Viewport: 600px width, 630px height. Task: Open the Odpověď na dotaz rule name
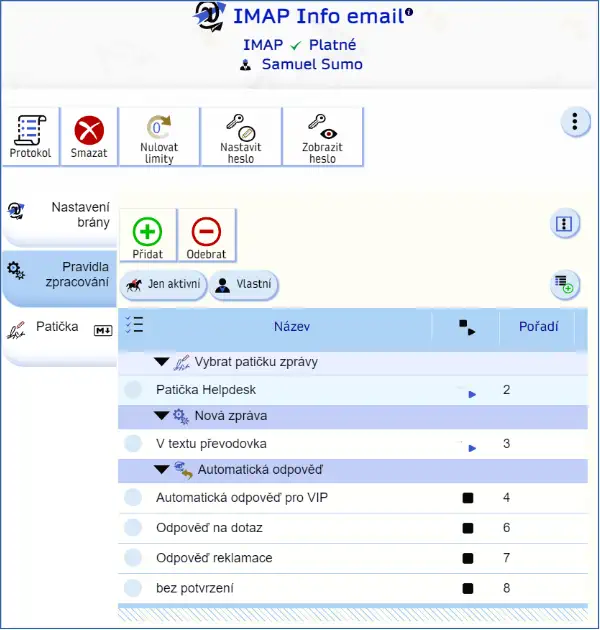click(x=209, y=528)
